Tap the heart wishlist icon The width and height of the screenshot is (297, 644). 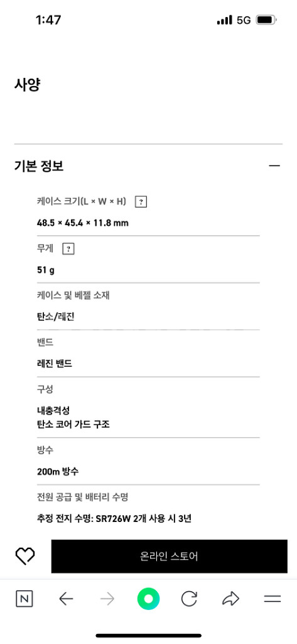click(x=25, y=556)
